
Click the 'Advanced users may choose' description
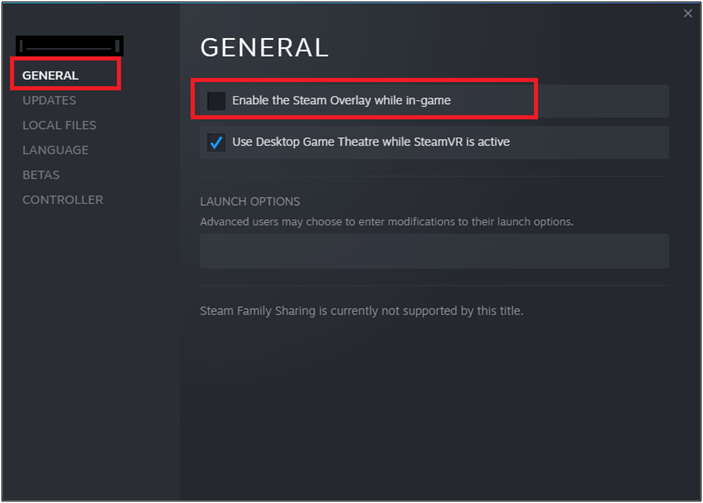386,222
